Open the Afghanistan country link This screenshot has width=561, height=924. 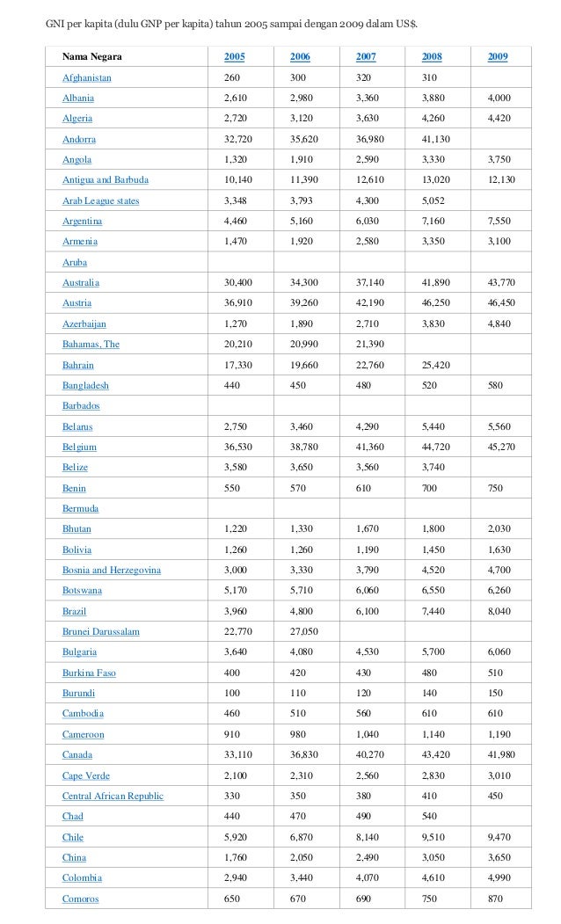tap(87, 77)
